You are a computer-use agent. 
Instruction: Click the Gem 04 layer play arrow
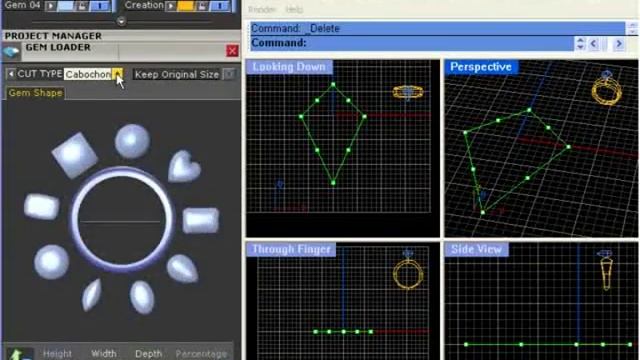tap(51, 6)
